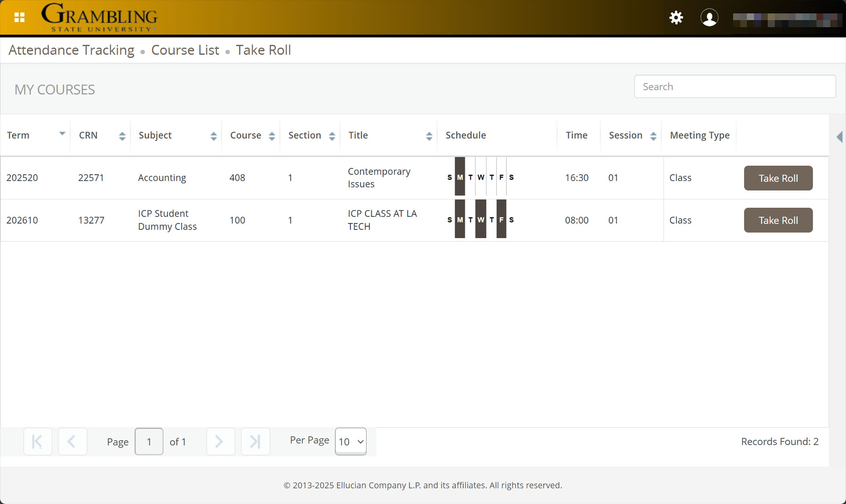Open the user profile icon
The width and height of the screenshot is (846, 504).
[x=709, y=18]
